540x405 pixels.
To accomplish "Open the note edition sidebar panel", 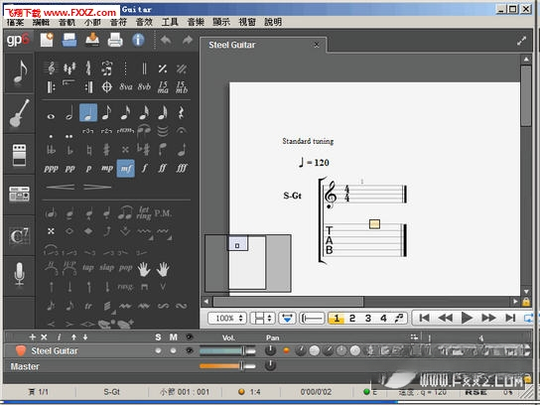I will [19, 72].
